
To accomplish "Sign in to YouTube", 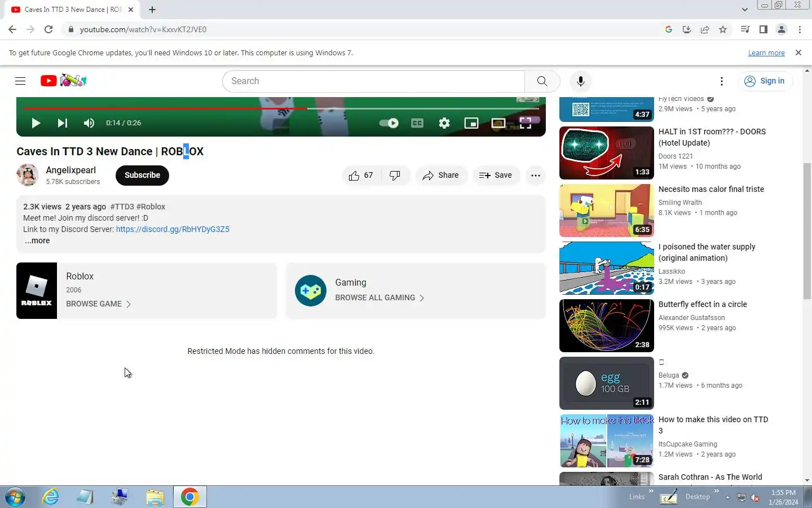I will click(765, 81).
